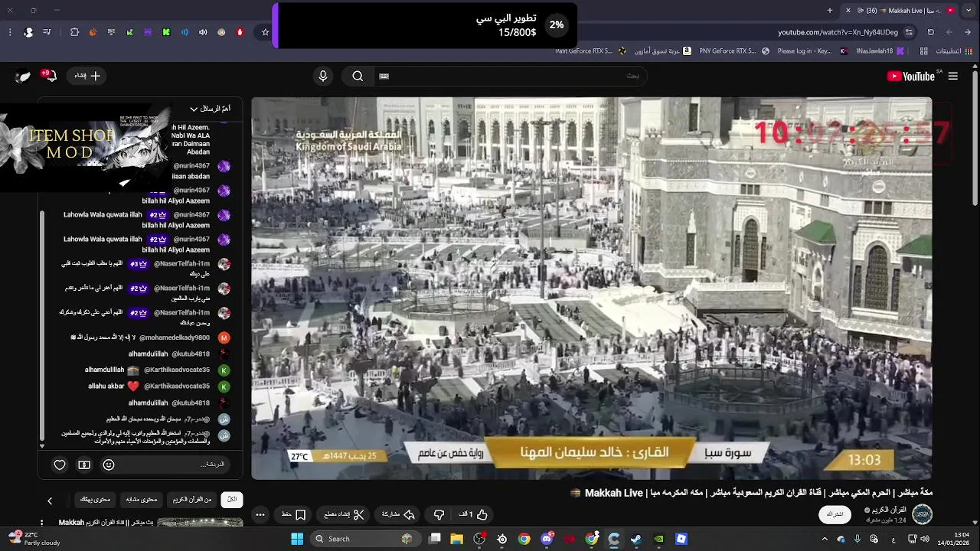The height and width of the screenshot is (551, 980).
Task: Open the Palit GeForce RTX 5... bookmark
Action: click(591, 51)
